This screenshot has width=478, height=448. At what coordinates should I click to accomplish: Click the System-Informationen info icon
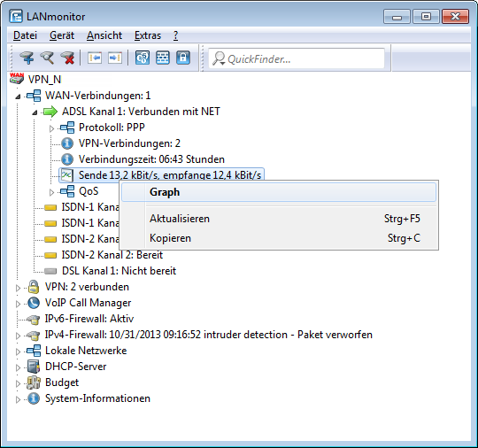click(x=34, y=398)
